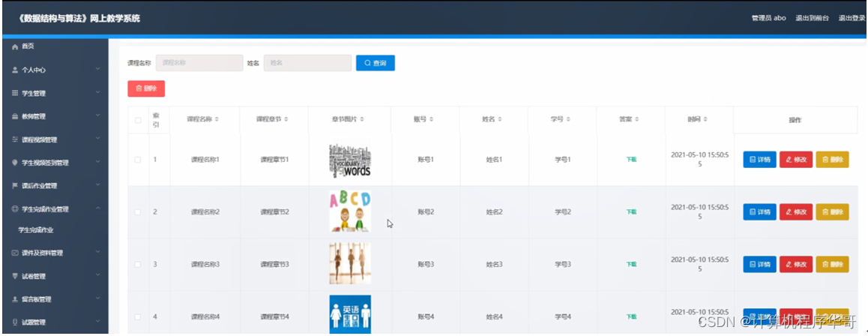This screenshot has height=336, width=868.
Task: Click the icon next to 试题管理
Action: pos(15,322)
